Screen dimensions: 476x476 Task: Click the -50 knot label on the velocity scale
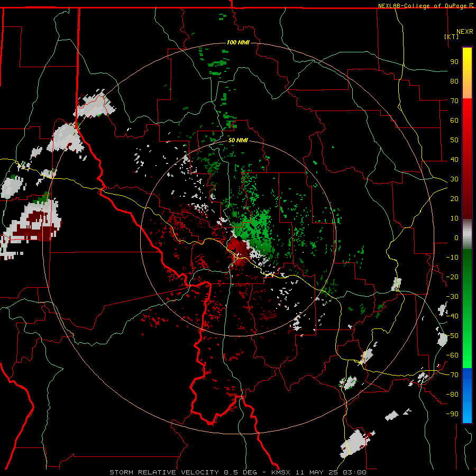coord(452,336)
